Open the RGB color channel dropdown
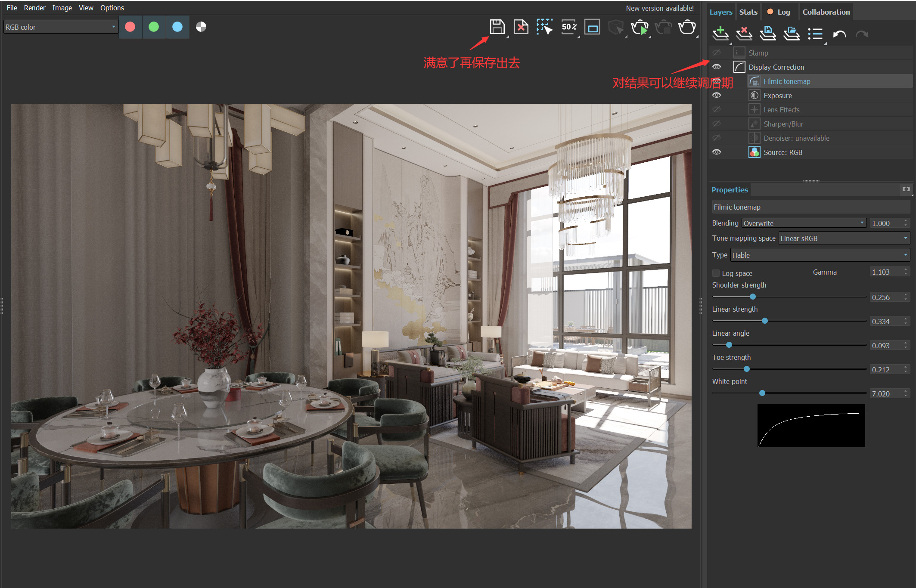Screen dimensions: 916x588 (x=60, y=27)
